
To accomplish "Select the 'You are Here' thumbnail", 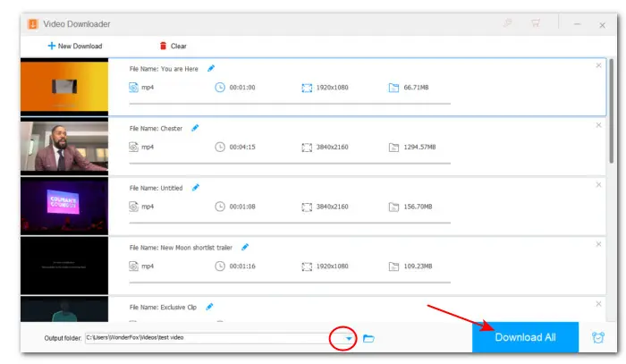I will click(63, 88).
